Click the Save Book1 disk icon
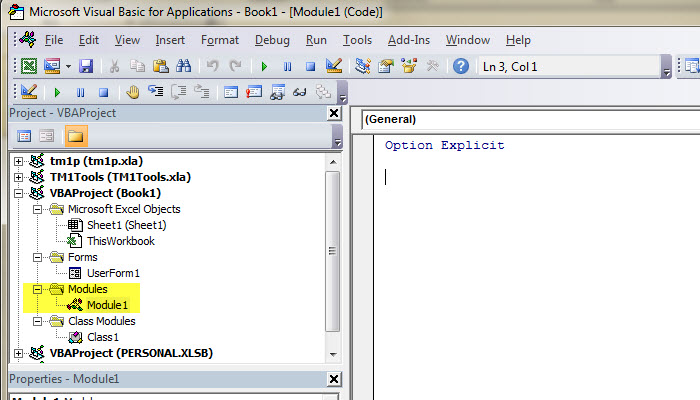The image size is (700, 400). click(x=86, y=66)
